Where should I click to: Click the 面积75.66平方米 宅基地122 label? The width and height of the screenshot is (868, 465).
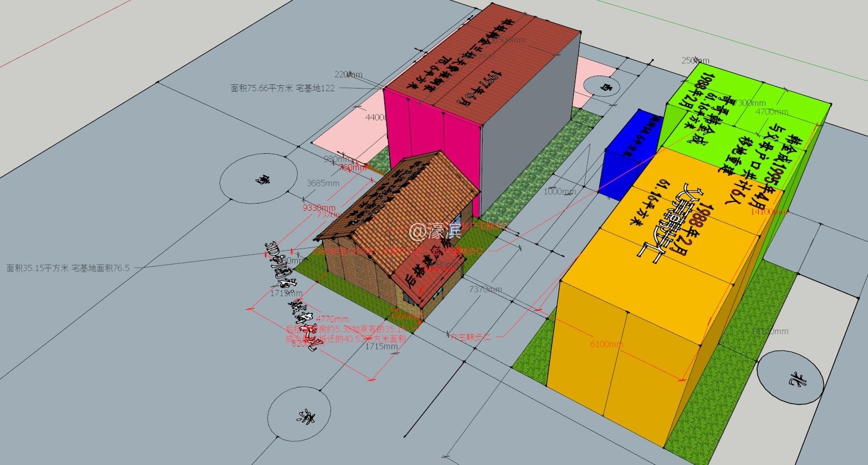(x=282, y=89)
